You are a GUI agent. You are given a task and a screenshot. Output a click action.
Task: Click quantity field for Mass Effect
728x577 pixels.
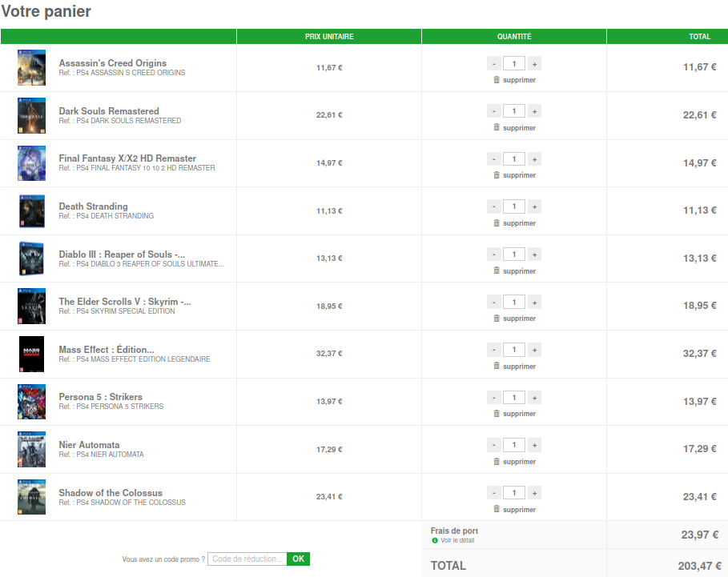(x=514, y=350)
